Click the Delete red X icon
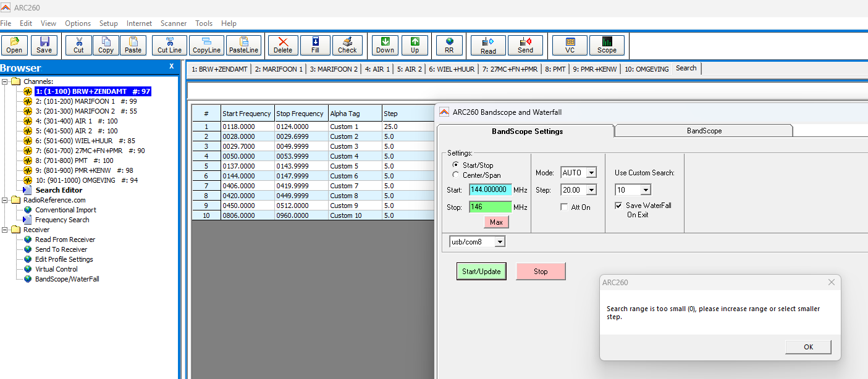 click(283, 45)
